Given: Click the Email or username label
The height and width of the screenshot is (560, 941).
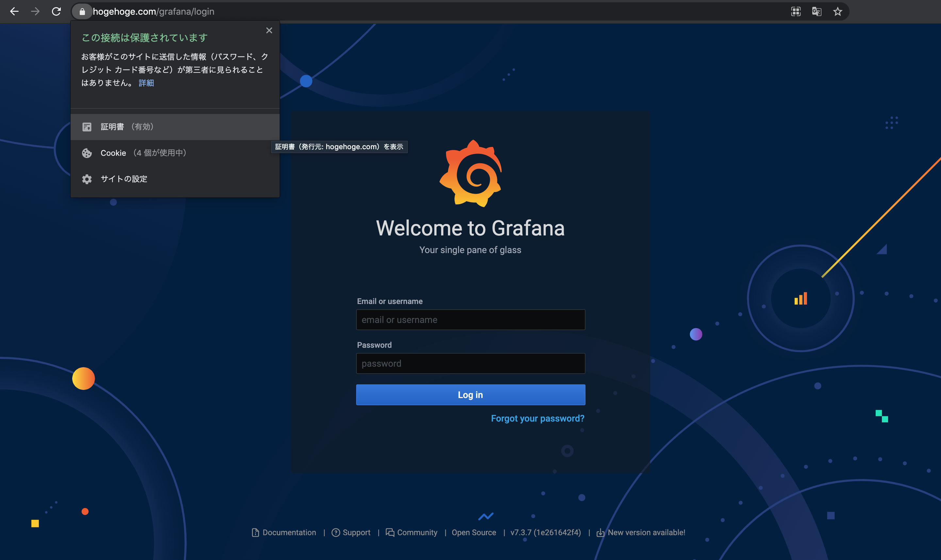Looking at the screenshot, I should 390,301.
